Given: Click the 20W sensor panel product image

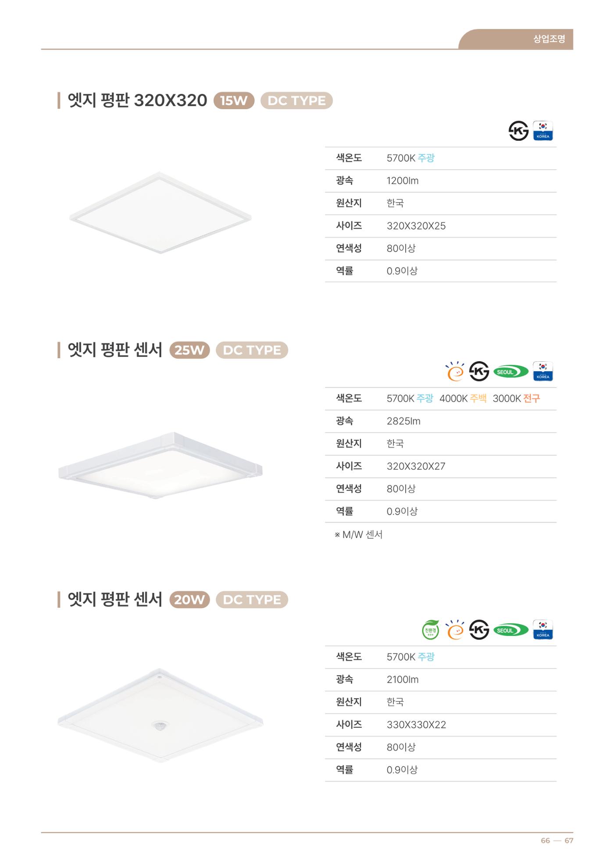Looking at the screenshot, I should coord(161,715).
